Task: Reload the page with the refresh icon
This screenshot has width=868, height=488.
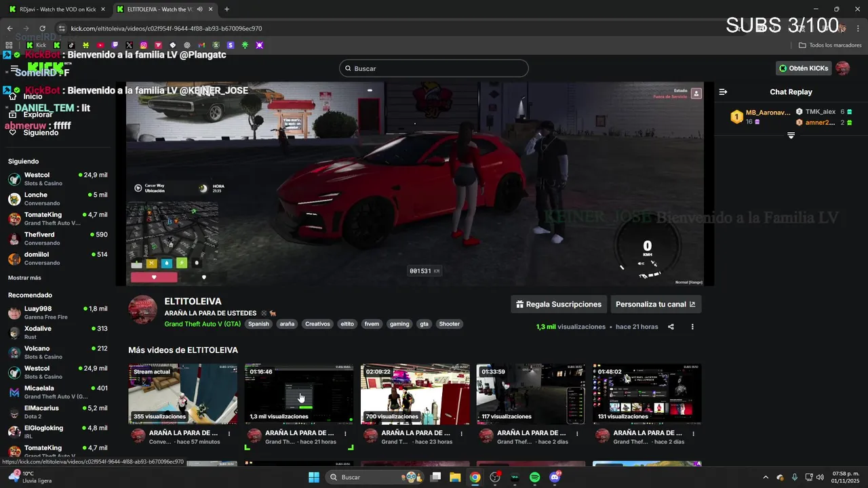Action: (43, 28)
